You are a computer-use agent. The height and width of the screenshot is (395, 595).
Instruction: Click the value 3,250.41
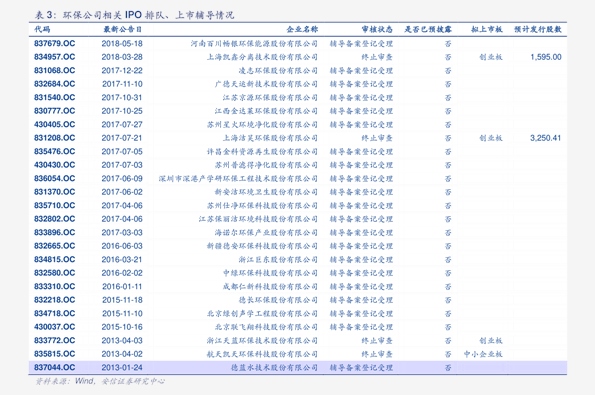pos(546,138)
